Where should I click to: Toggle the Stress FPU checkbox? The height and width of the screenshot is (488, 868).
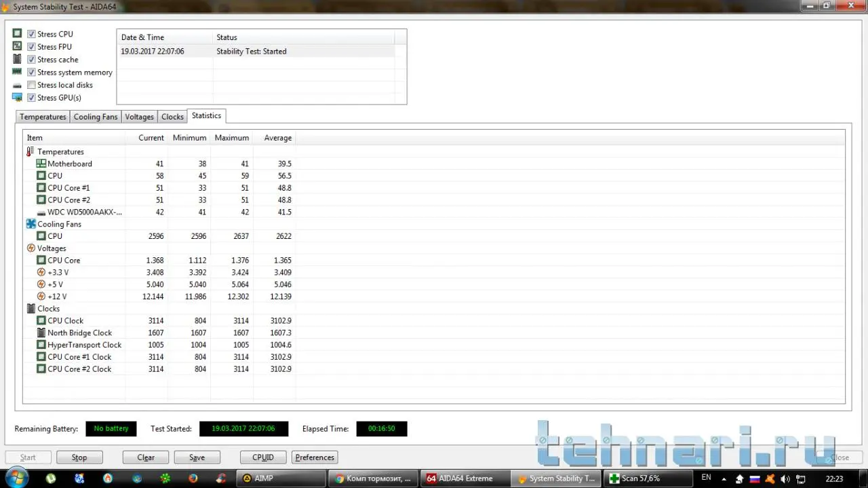[x=31, y=47]
